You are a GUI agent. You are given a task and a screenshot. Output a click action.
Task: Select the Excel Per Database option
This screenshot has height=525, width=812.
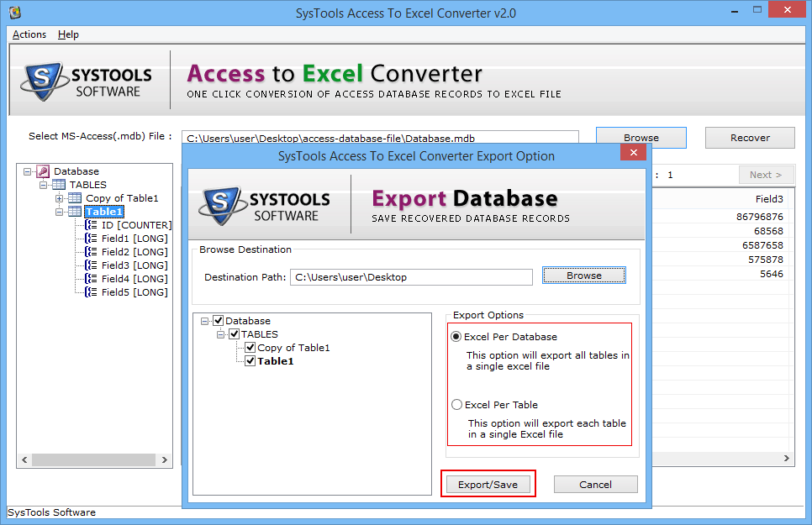pyautogui.click(x=456, y=337)
